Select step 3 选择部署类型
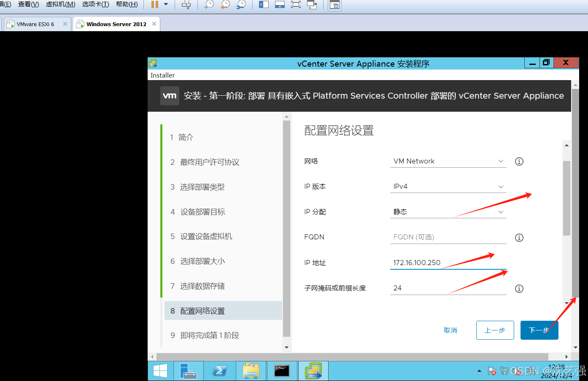Screen dimensions: 588x381 (223, 187)
